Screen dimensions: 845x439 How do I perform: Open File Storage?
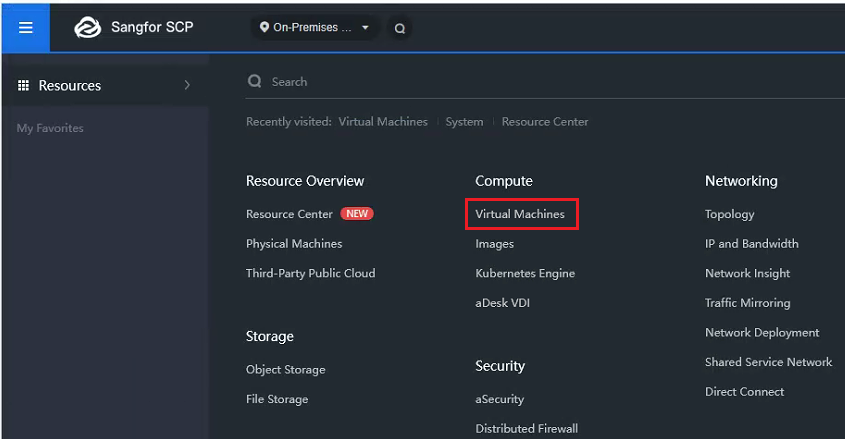pos(277,400)
